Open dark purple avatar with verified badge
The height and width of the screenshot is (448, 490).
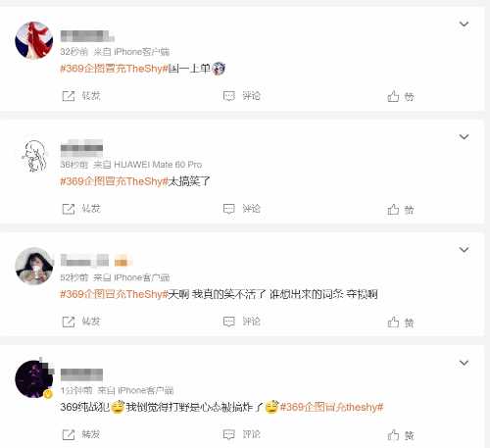(34, 378)
